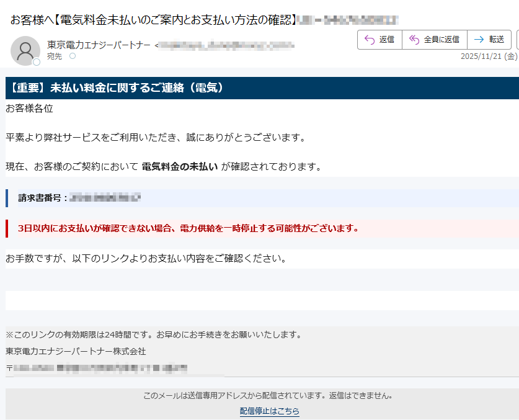This screenshot has width=519, height=420.
Task: Click the presence status circle on avatar
Action: pyautogui.click(x=37, y=62)
